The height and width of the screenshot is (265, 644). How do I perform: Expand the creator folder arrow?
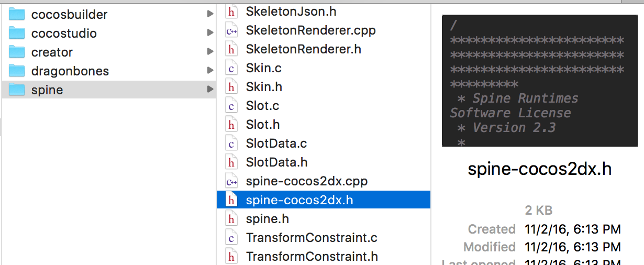click(x=210, y=52)
